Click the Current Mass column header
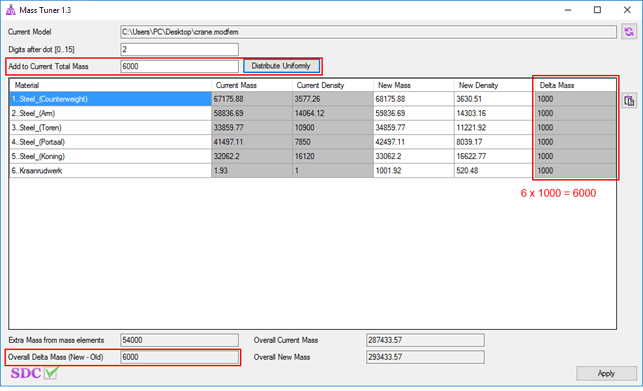 [251, 85]
